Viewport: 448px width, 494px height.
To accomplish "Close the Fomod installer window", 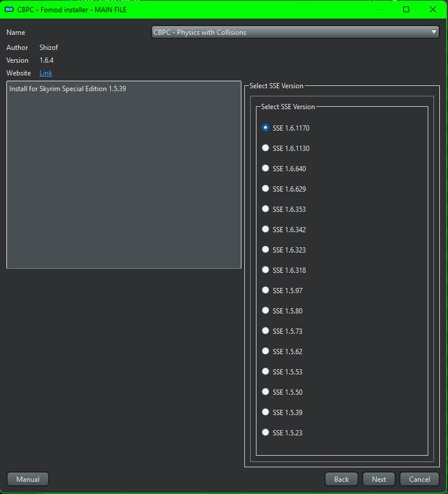I will [x=433, y=9].
